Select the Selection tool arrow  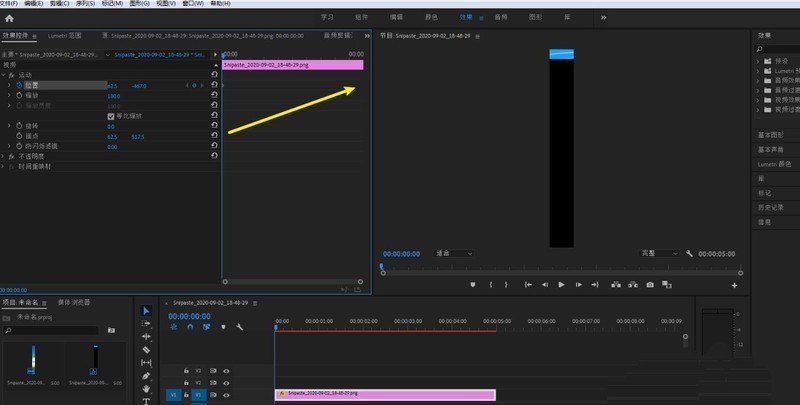click(x=146, y=311)
